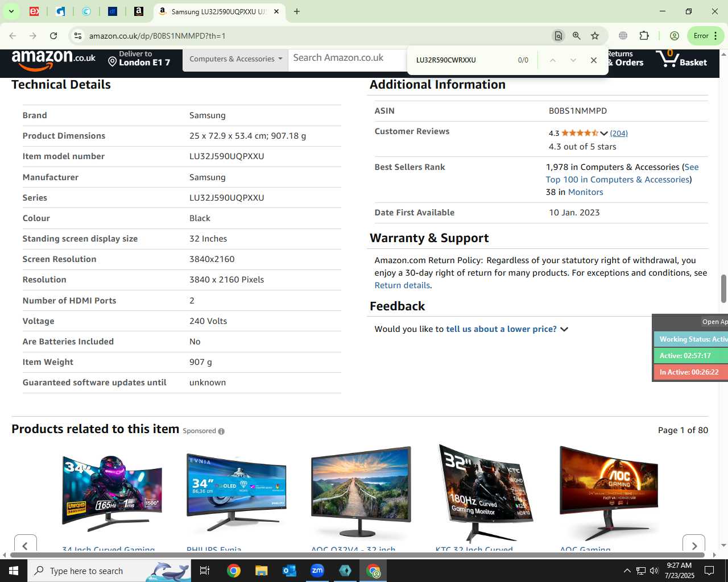Click the browser forward arrow
Screen dimensions: 728x582
click(x=33, y=36)
